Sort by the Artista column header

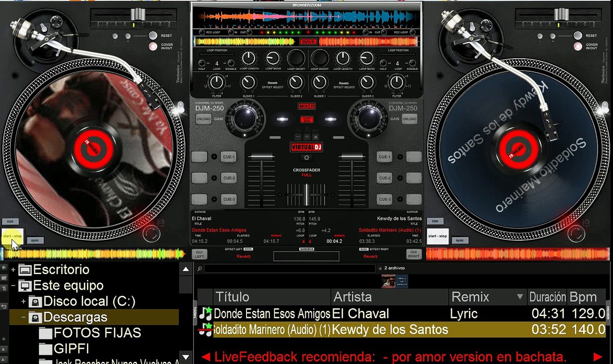pos(390,297)
